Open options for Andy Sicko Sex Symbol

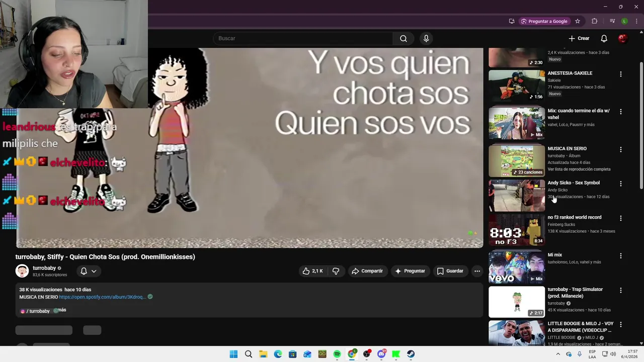tap(620, 184)
